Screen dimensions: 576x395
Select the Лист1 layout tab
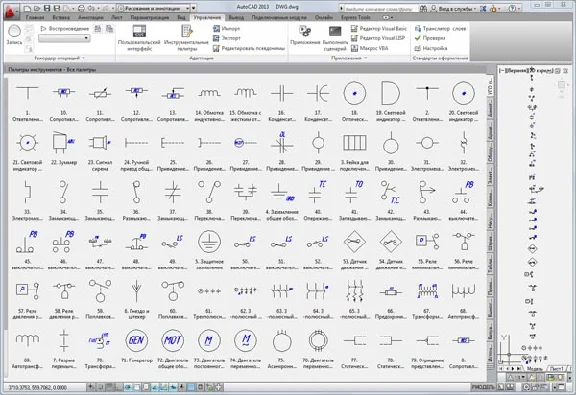[556, 369]
